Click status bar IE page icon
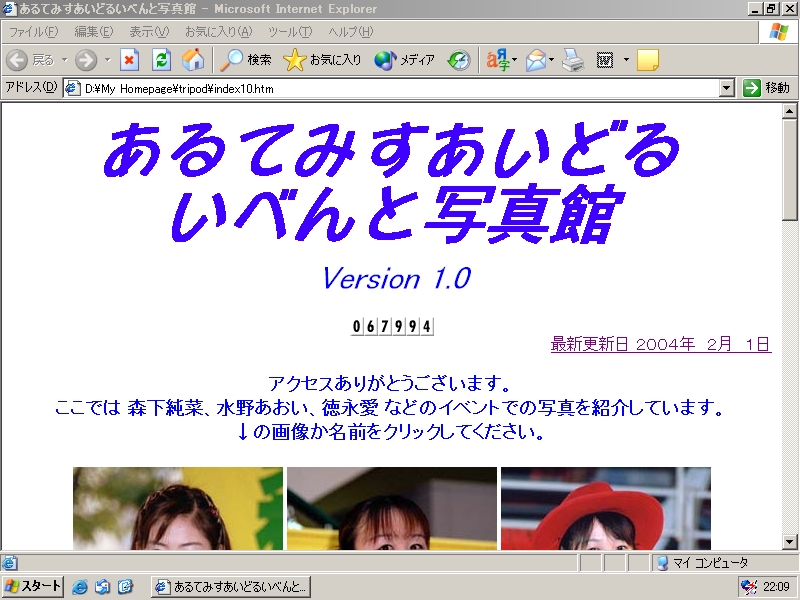800x600 pixels. [x=9, y=563]
